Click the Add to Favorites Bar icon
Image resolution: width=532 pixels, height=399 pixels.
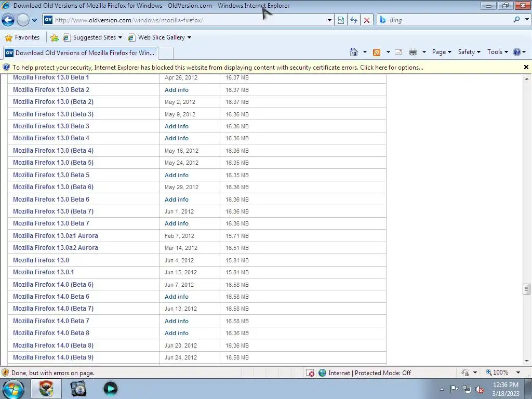point(54,37)
